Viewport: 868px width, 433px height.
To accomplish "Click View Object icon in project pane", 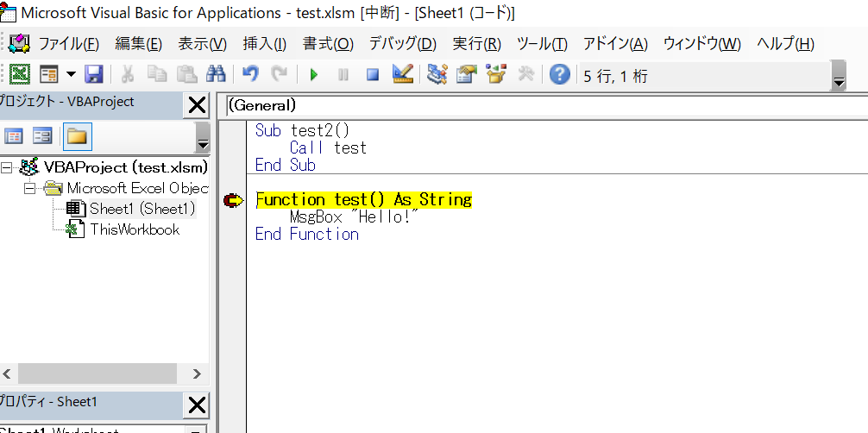I will point(42,136).
